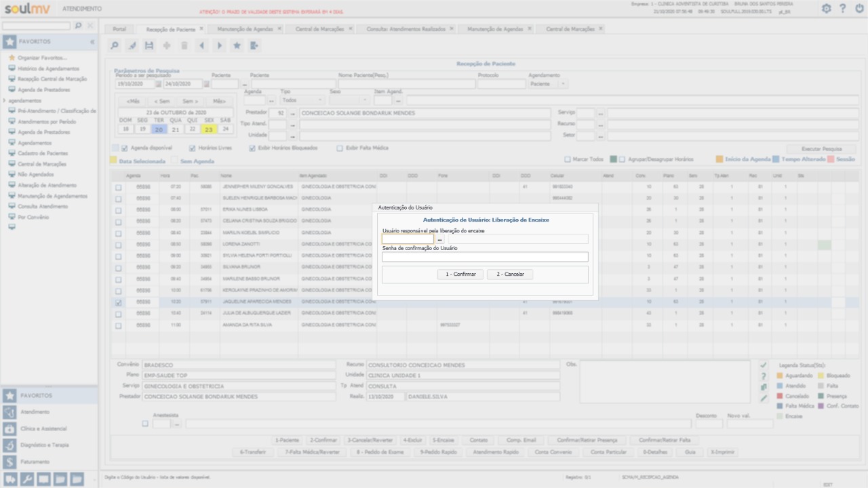
Task: Open settings with the gear icon
Action: coord(826,8)
